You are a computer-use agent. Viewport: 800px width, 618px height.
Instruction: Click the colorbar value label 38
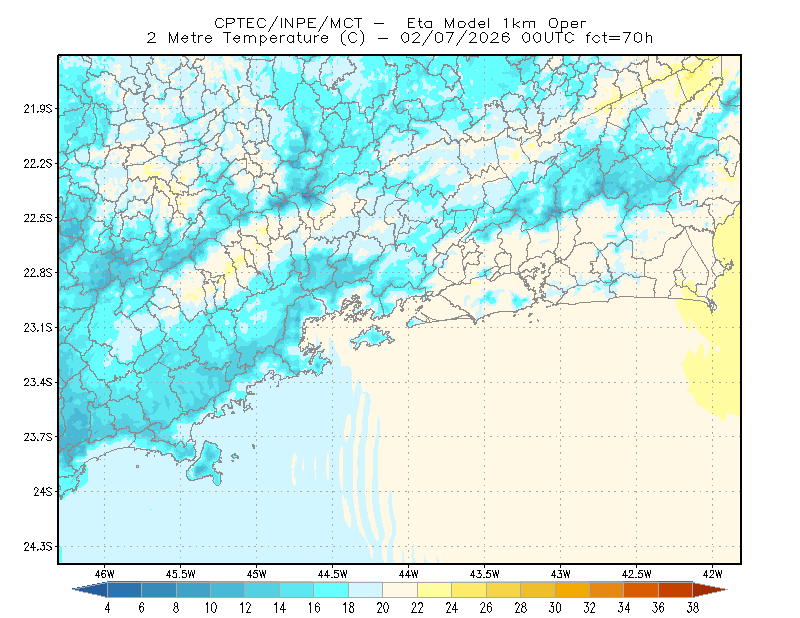(x=693, y=608)
